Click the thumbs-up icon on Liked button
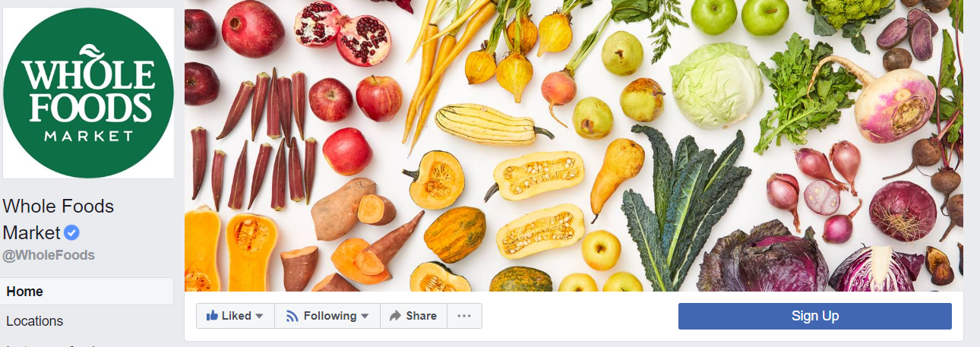Screen dimensions: 980x347 pos(212,316)
